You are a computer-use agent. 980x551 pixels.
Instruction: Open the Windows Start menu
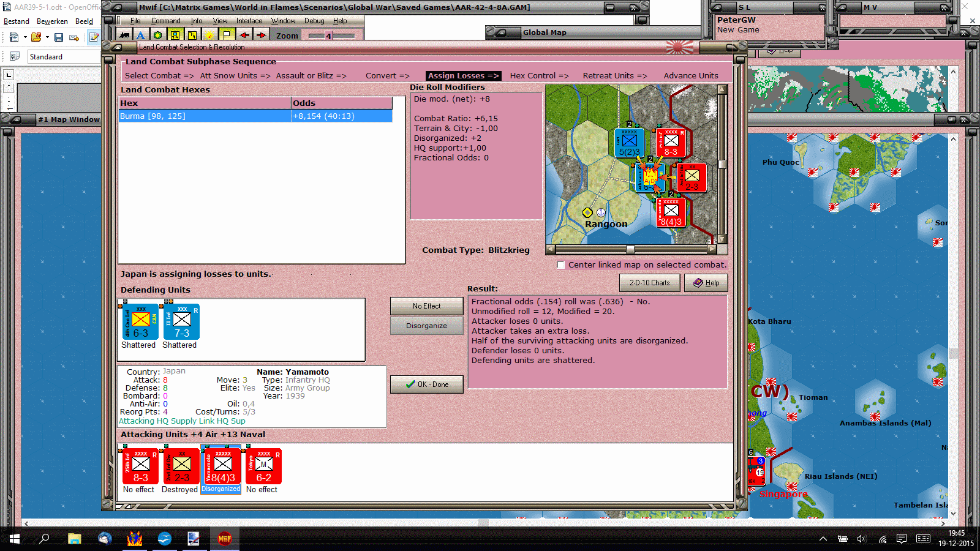point(15,539)
